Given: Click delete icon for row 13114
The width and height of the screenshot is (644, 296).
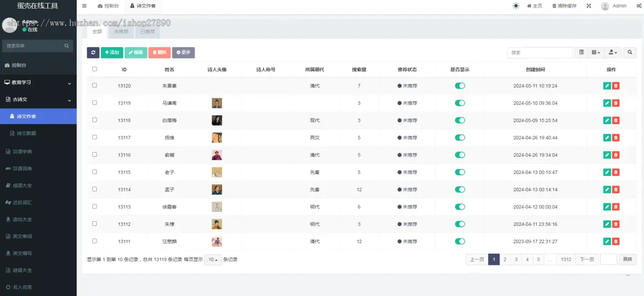Looking at the screenshot, I should (616, 189).
